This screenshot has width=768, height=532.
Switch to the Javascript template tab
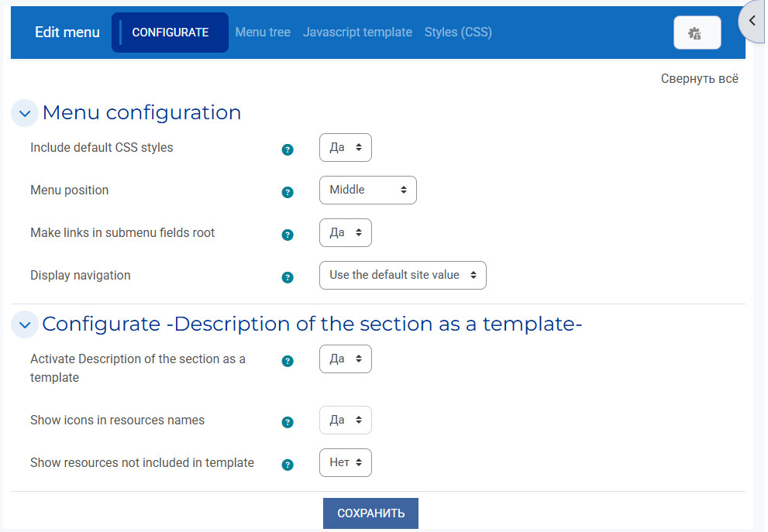pos(357,33)
